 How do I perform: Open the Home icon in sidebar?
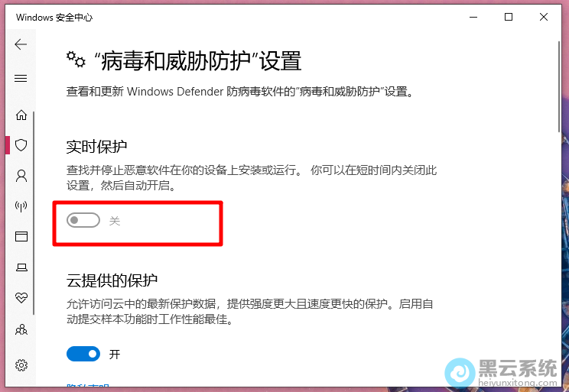21,115
